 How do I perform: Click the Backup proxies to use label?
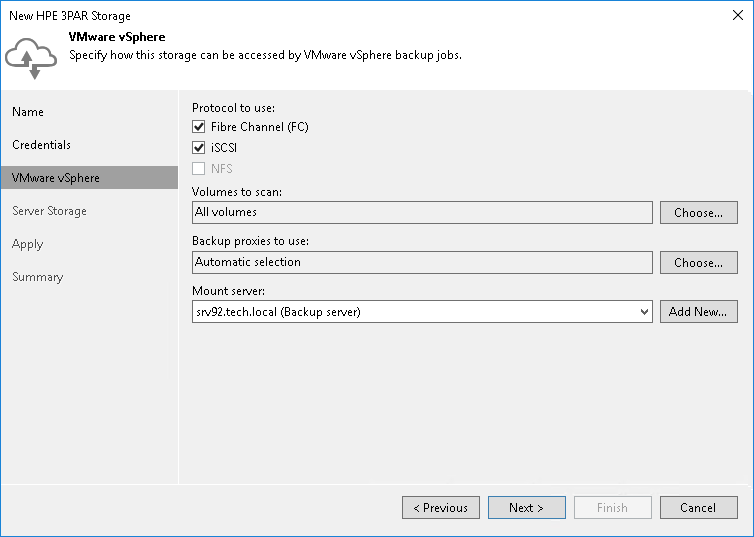(x=251, y=241)
